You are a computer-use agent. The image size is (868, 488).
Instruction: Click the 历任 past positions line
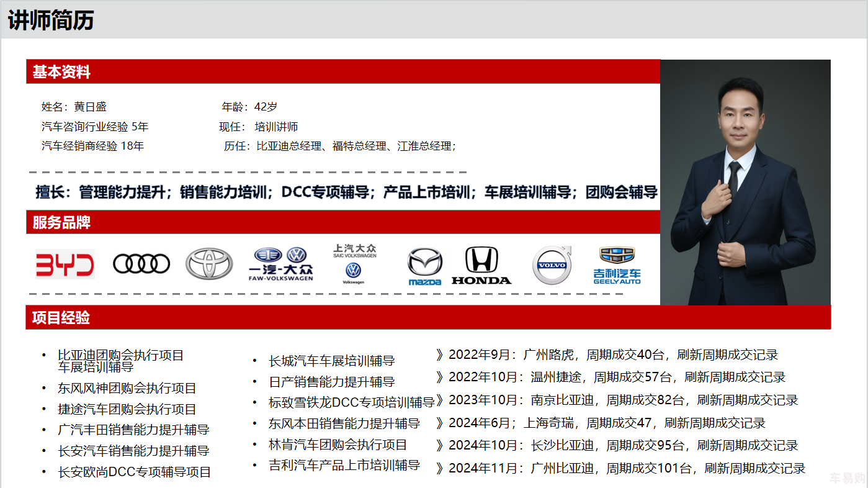pyautogui.click(x=340, y=146)
